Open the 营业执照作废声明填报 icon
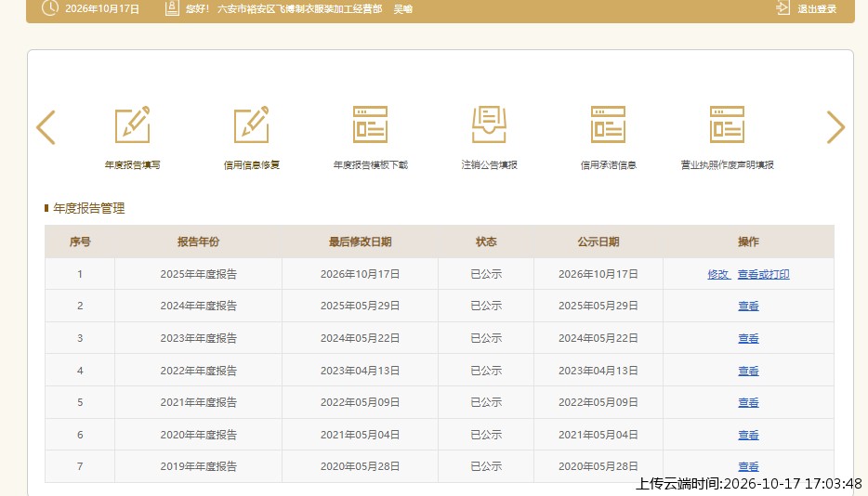 pyautogui.click(x=728, y=124)
